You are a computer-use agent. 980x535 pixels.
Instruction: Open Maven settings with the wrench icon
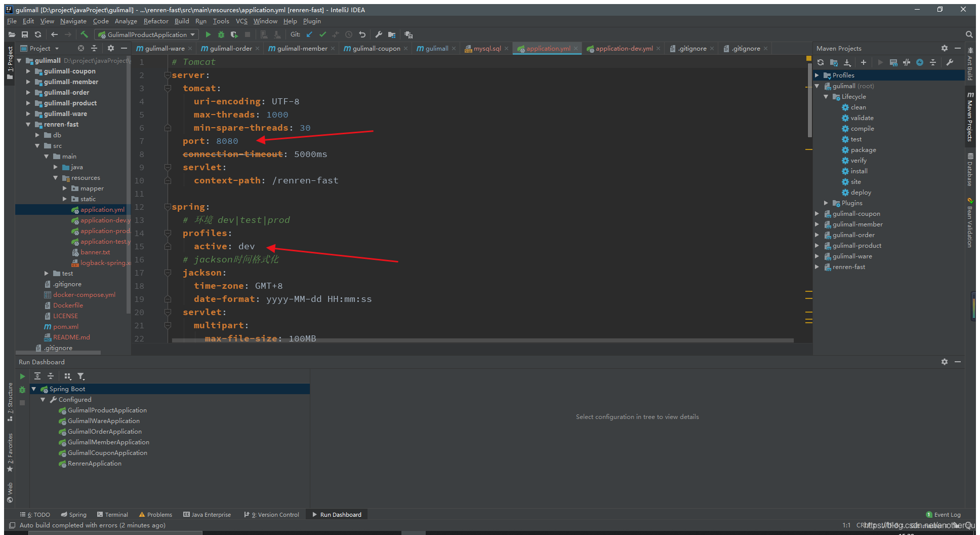click(950, 62)
